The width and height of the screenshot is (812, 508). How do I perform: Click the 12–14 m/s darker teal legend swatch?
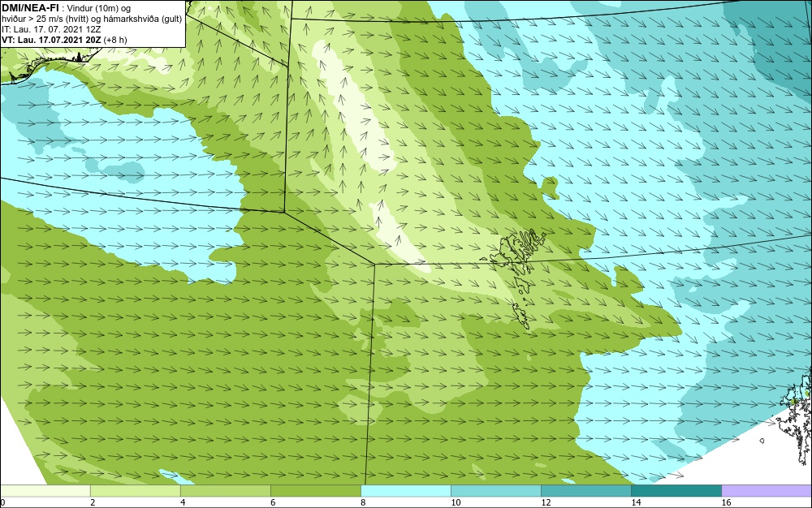585,491
